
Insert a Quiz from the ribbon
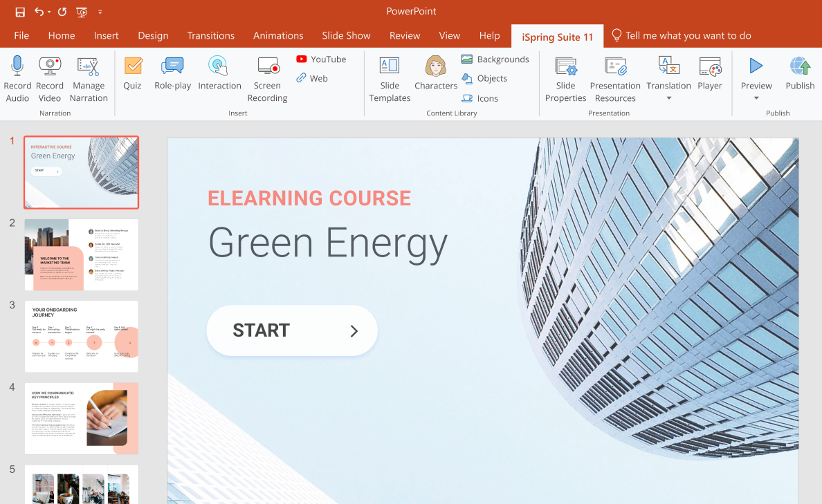click(x=132, y=66)
